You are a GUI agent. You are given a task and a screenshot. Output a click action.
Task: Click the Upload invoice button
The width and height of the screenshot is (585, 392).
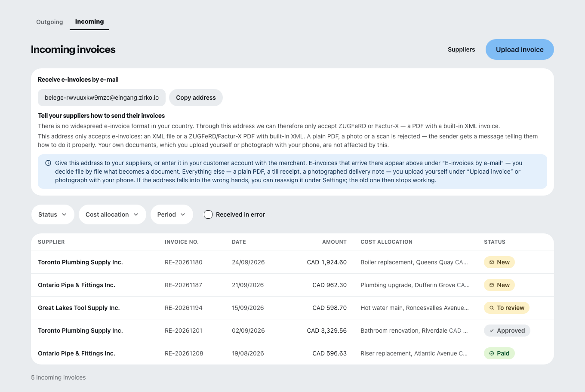point(520,49)
